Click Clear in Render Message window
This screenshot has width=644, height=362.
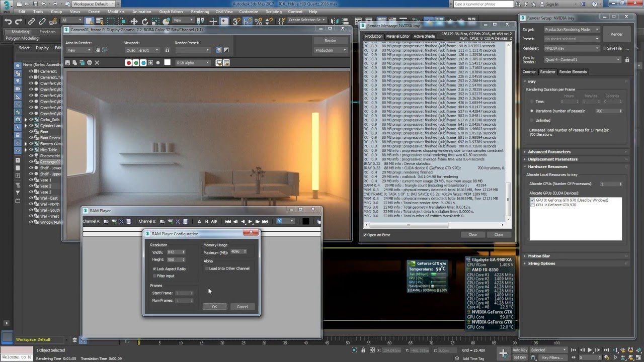tap(473, 235)
